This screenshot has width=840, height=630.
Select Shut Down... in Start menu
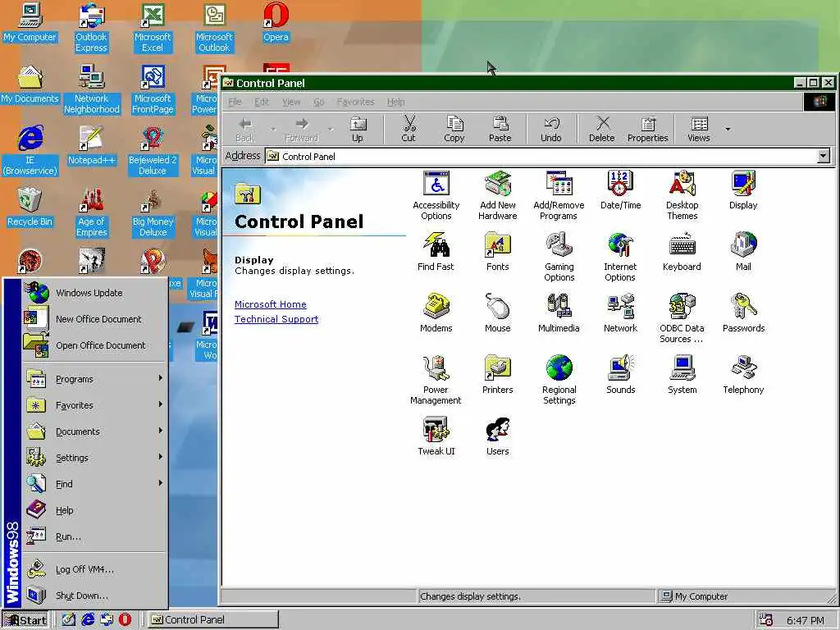tap(94, 596)
